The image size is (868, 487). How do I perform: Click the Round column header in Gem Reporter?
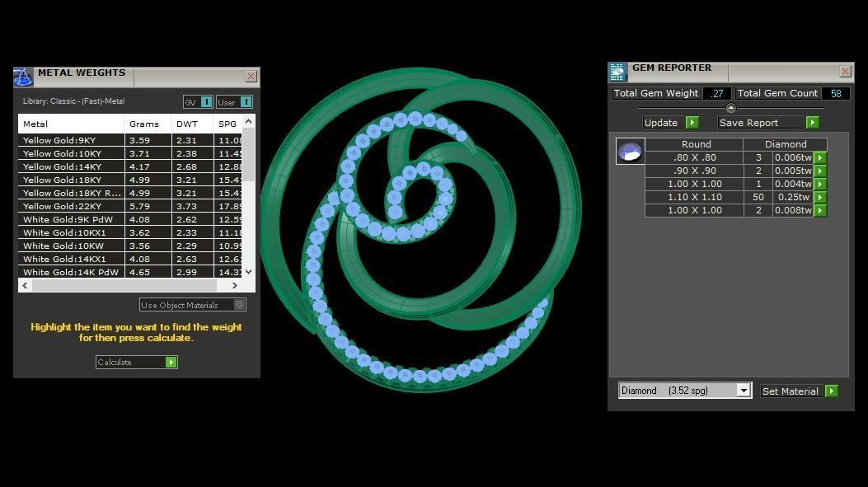pos(694,144)
